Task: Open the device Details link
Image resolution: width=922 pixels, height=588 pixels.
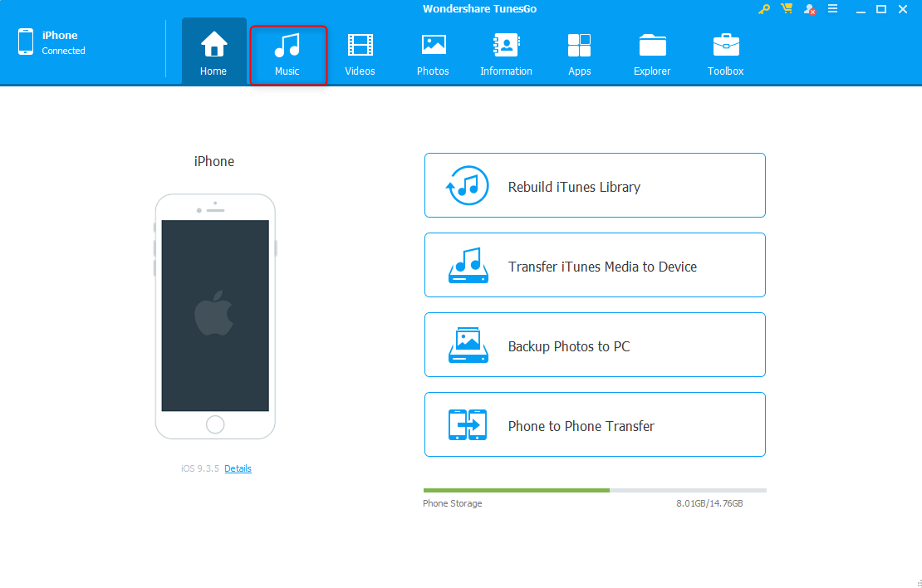Action: 238,468
